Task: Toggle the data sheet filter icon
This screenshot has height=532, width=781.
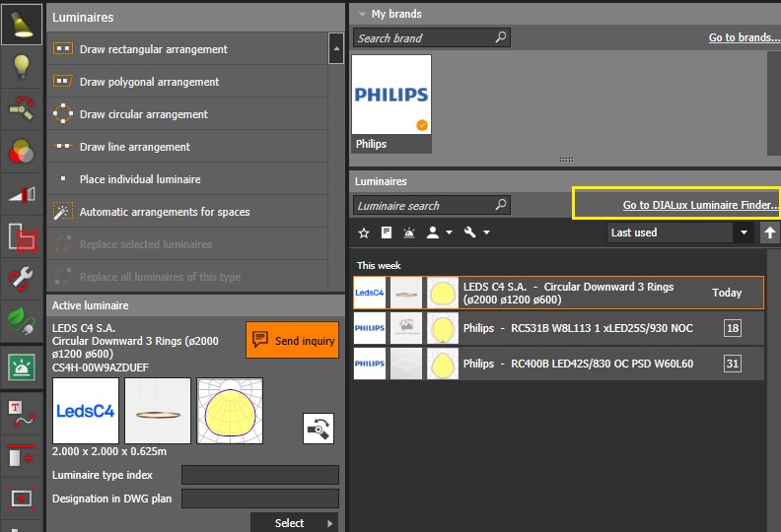Action: click(386, 233)
